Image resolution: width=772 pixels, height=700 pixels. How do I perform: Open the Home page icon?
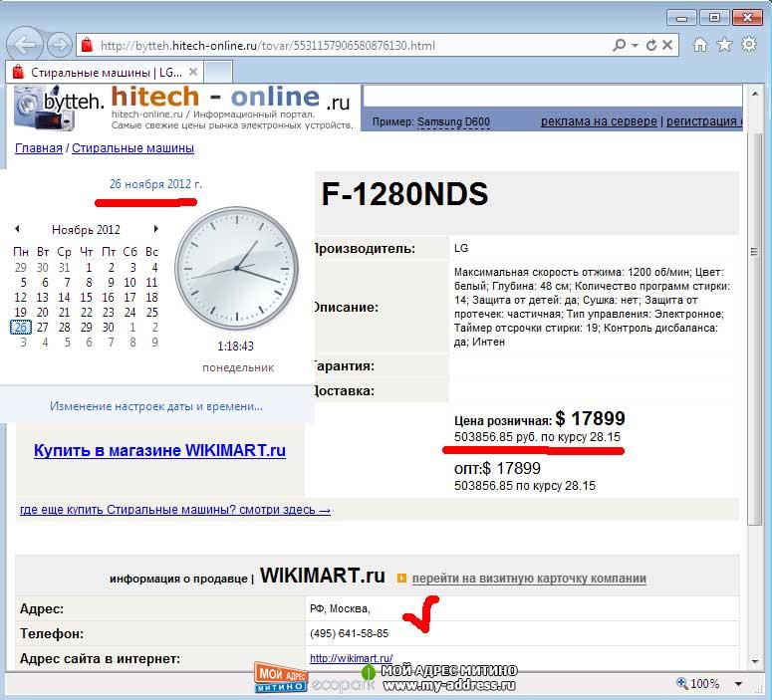pos(700,45)
